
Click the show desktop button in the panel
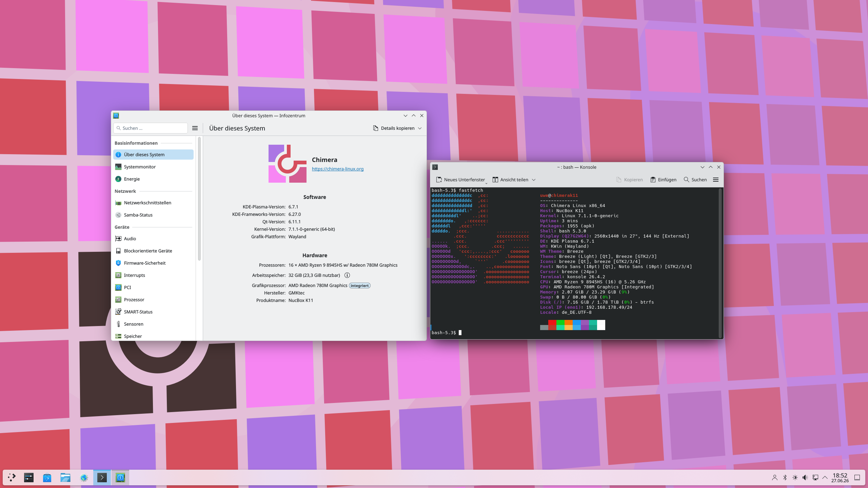pyautogui.click(x=857, y=477)
